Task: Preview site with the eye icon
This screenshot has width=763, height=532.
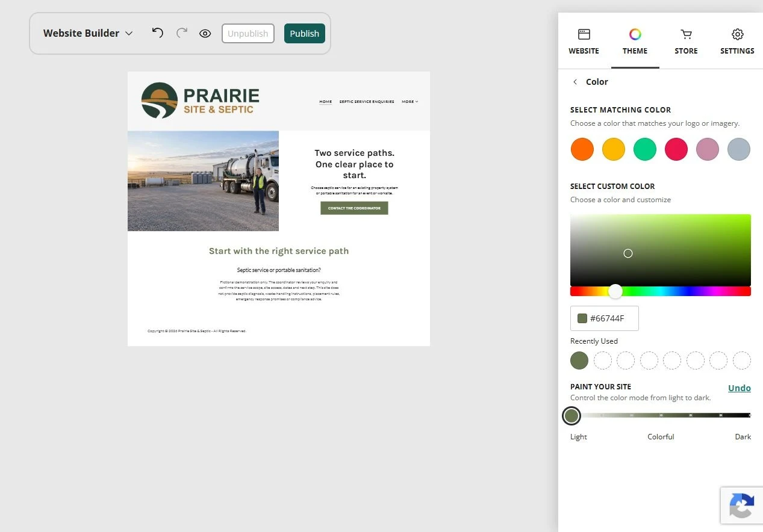Action: click(205, 34)
